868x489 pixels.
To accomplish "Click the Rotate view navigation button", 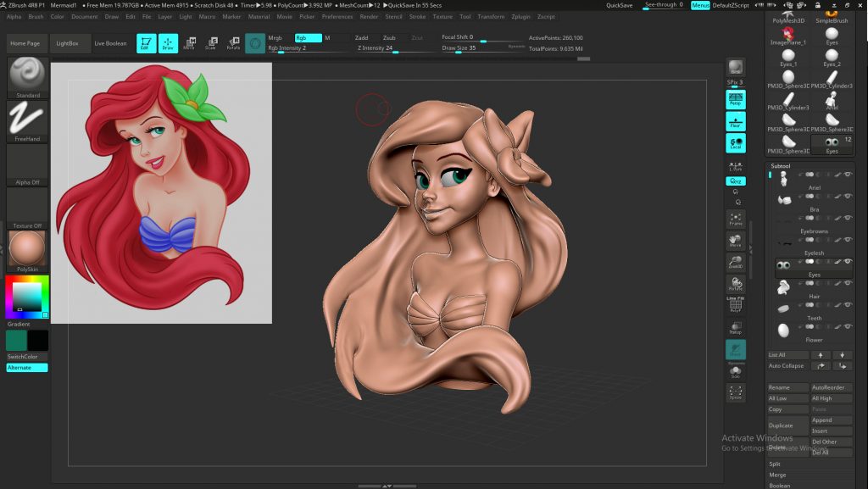I will 736,284.
